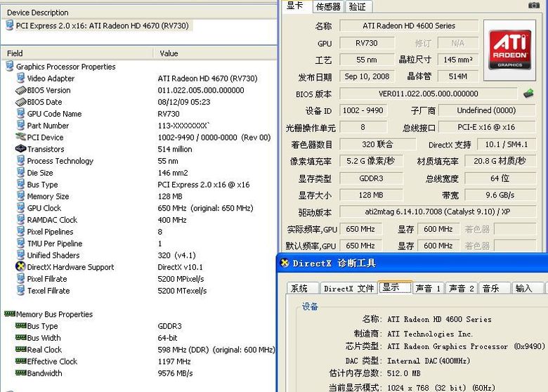Click the Memory Bus Properties group icon
The image size is (548, 392).
[x=10, y=314]
